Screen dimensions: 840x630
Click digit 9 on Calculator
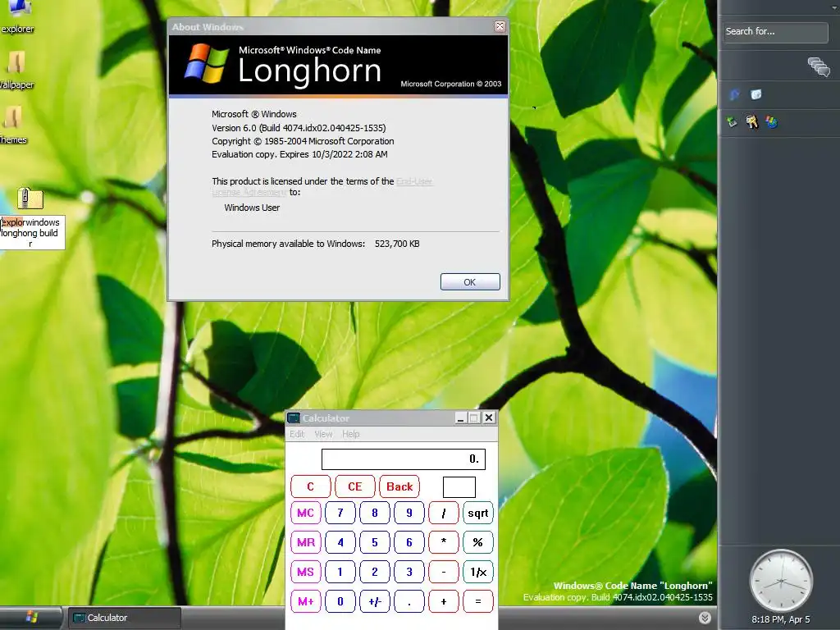click(409, 513)
